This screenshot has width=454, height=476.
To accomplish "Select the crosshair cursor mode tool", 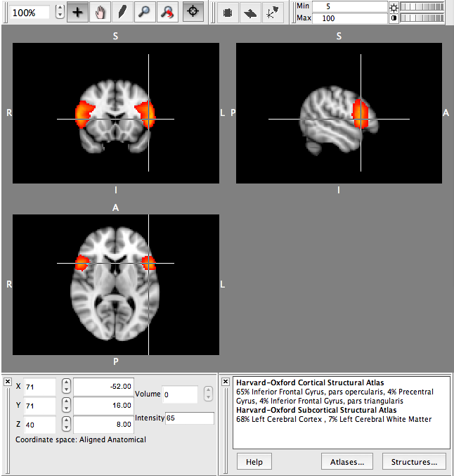I will pyautogui.click(x=78, y=13).
